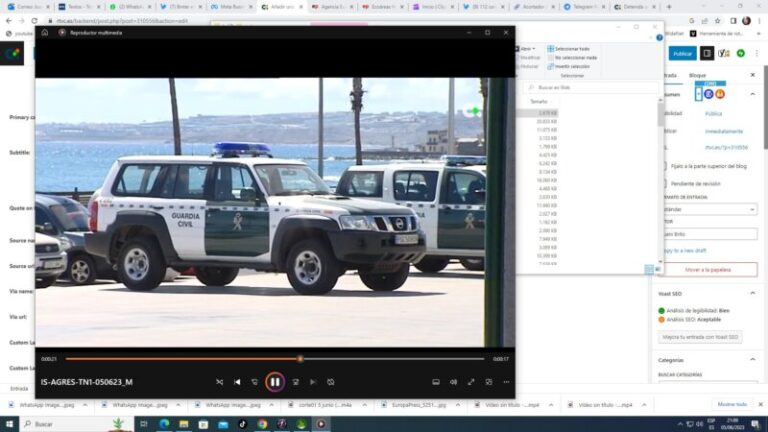
Task: Open more options ellipsis in media player
Action: coord(506,382)
